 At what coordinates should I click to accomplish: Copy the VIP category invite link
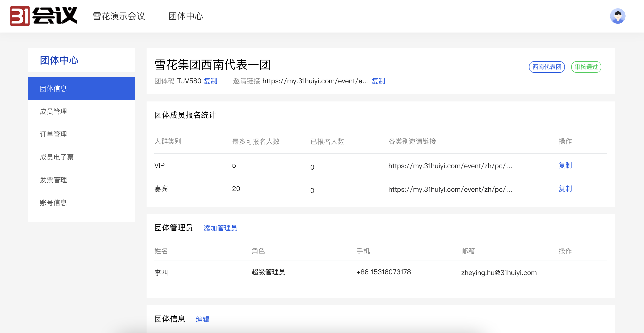(x=565, y=166)
